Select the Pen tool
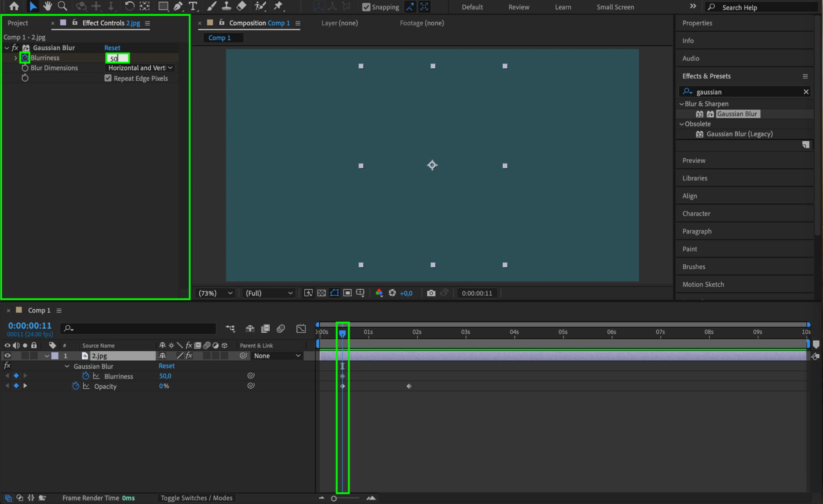823x504 pixels. pyautogui.click(x=178, y=6)
